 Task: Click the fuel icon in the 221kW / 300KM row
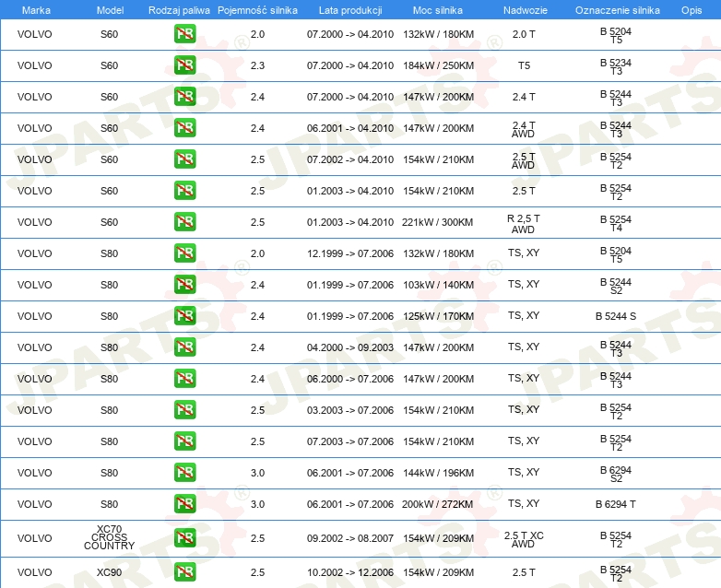click(184, 221)
